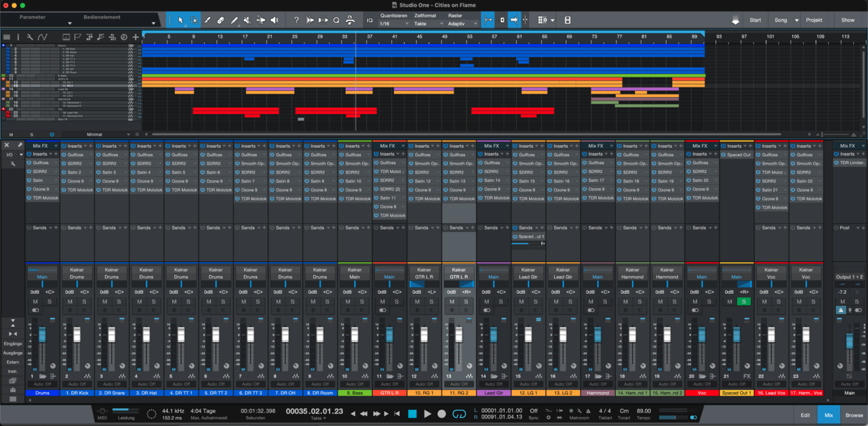Viewport: 868px width, 426px height.
Task: Click the time signature 4 / 4
Action: [605, 410]
